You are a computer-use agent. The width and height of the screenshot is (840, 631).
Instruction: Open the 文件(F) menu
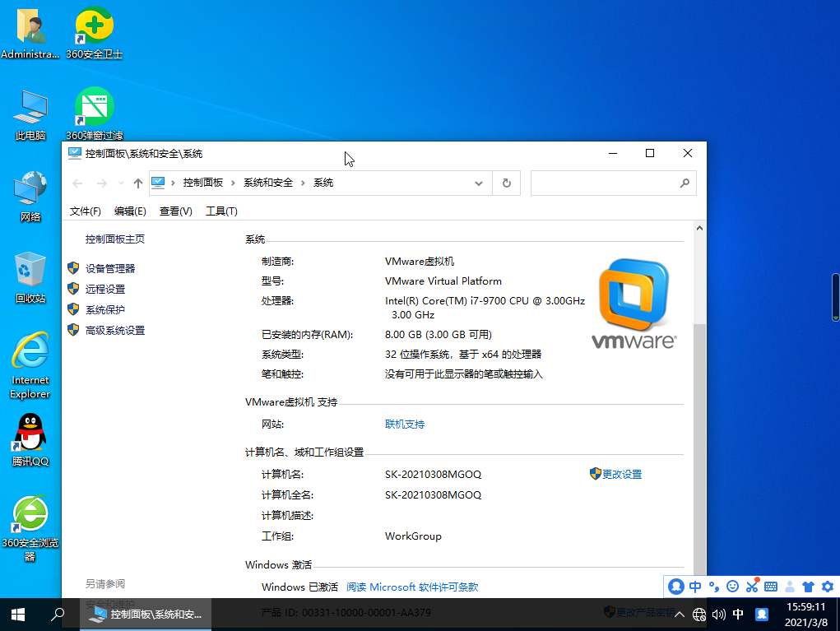click(86, 211)
